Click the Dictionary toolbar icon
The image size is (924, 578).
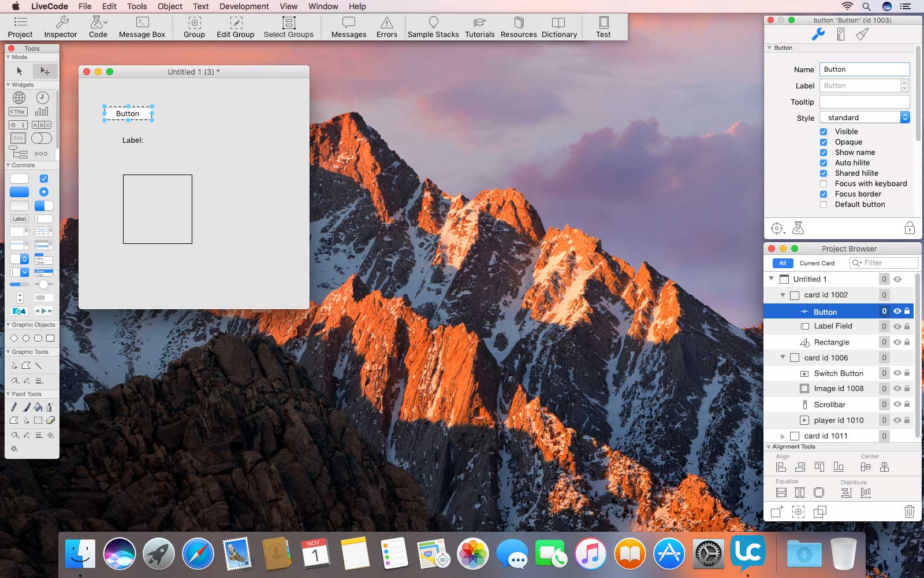click(558, 27)
